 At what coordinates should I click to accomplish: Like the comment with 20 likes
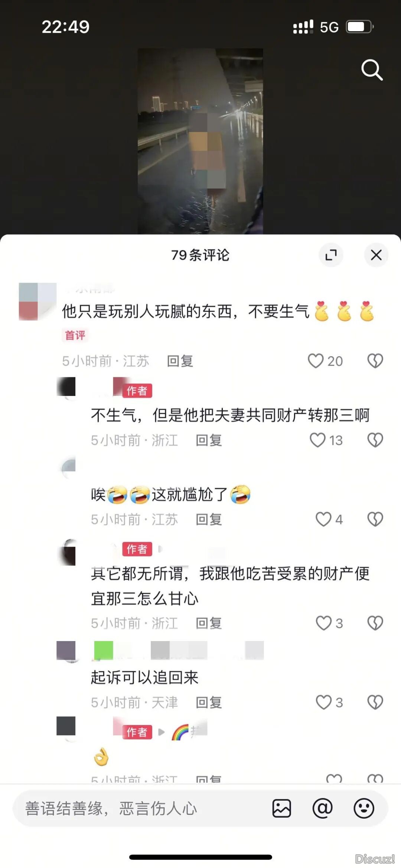coord(316,361)
